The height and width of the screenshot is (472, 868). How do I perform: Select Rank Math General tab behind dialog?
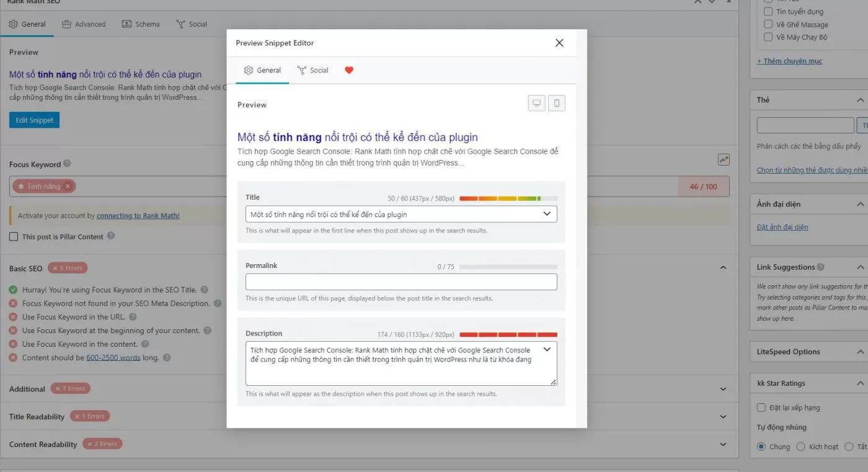click(27, 24)
